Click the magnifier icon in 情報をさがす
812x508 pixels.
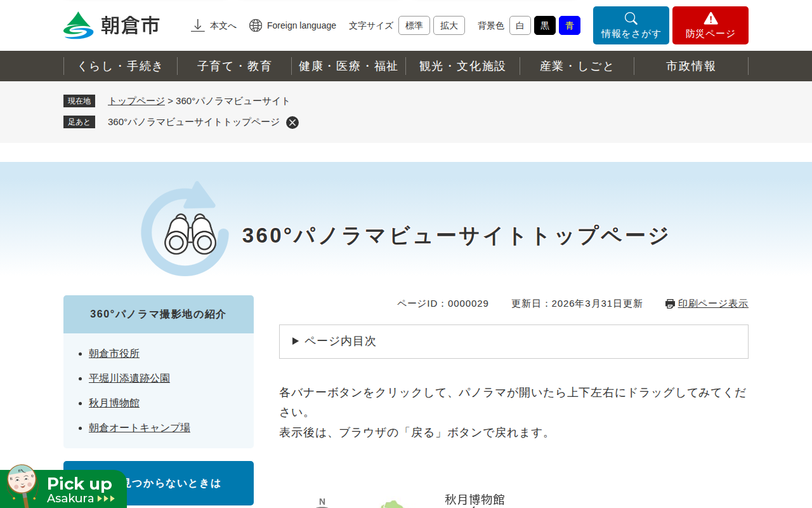pos(631,18)
